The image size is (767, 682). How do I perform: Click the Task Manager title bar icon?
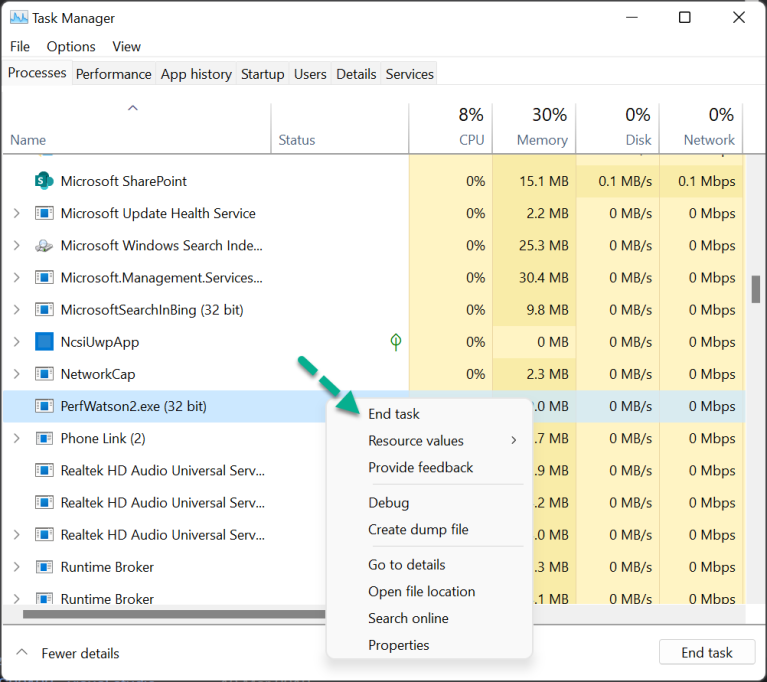click(x=18, y=18)
